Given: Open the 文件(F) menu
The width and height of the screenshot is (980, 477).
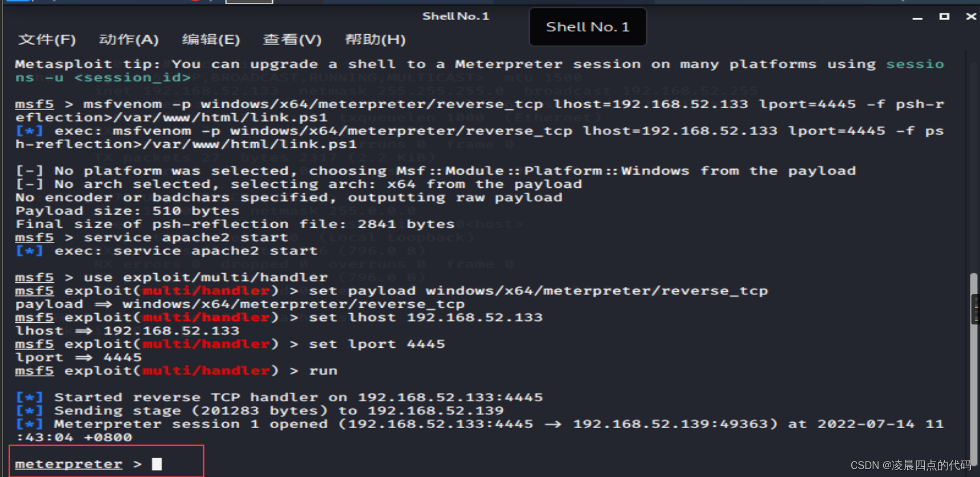Looking at the screenshot, I should [x=47, y=39].
